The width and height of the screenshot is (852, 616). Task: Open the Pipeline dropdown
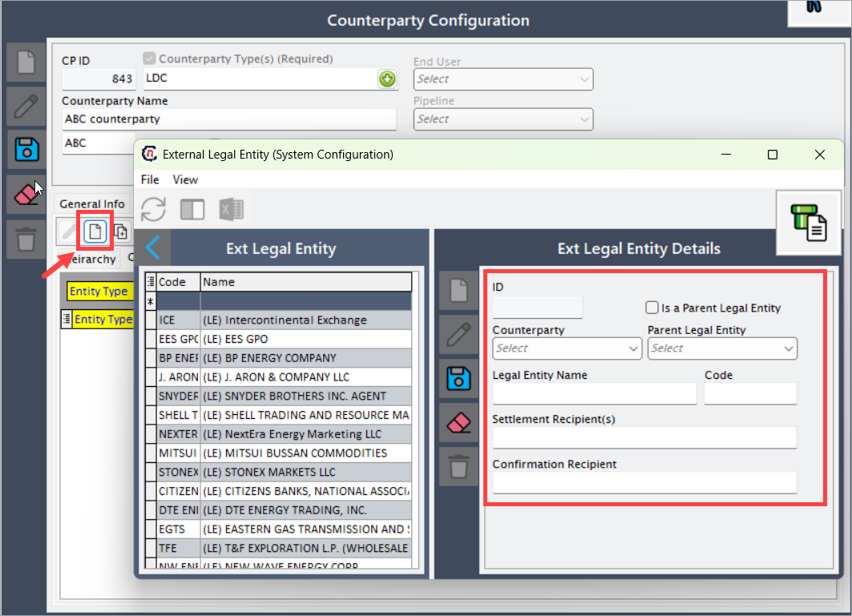(503, 119)
